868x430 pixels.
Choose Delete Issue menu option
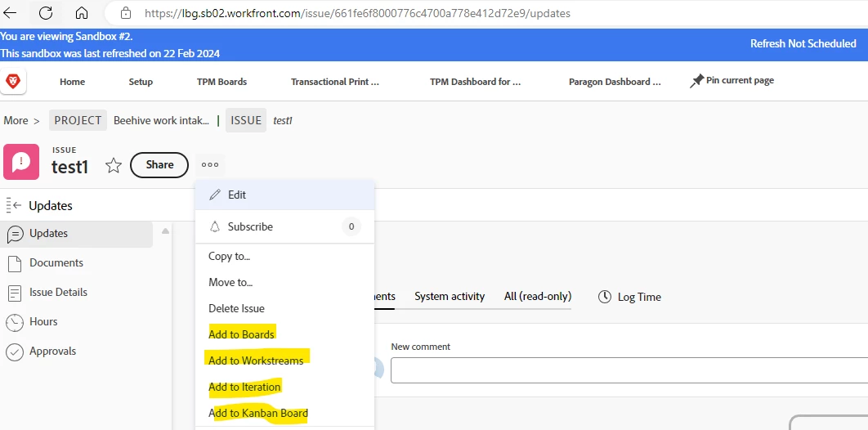236,308
